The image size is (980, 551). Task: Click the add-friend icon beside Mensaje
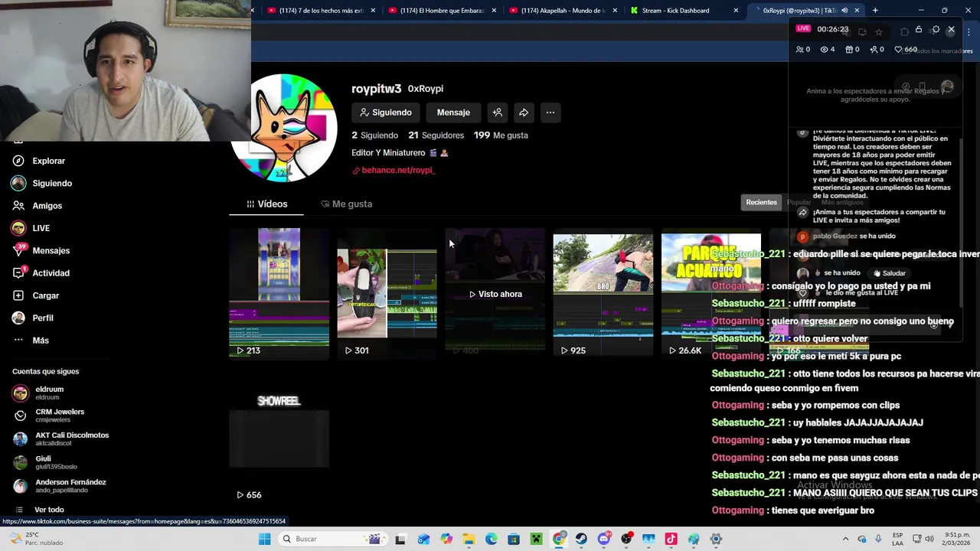coord(498,112)
